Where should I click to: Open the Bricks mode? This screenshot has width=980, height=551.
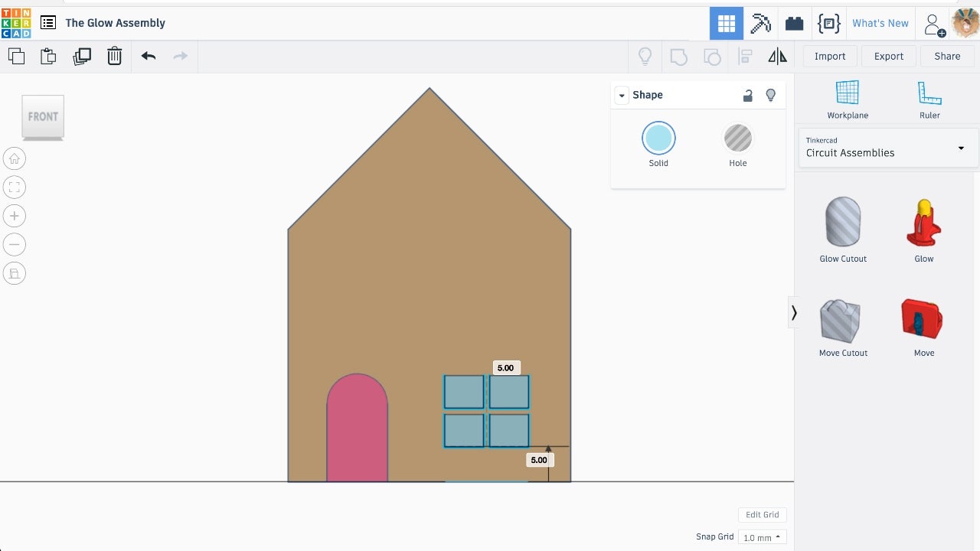click(795, 23)
